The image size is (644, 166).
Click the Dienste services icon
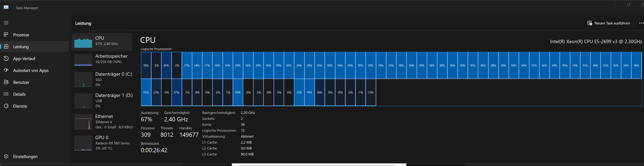6,106
